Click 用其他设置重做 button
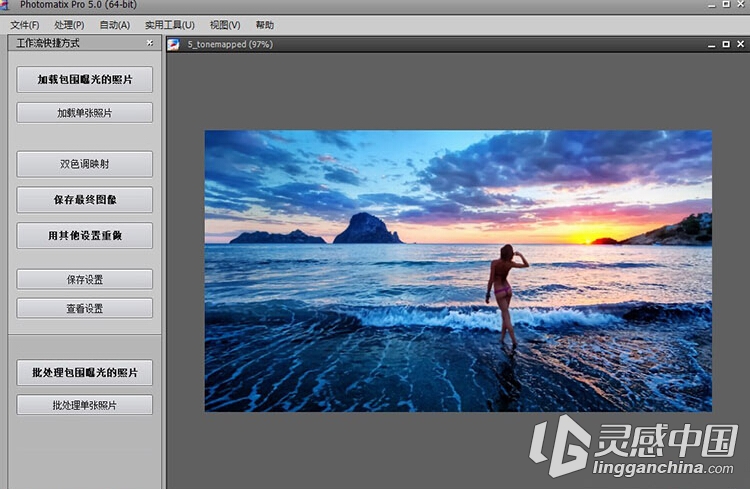The image size is (750, 489). [x=85, y=235]
